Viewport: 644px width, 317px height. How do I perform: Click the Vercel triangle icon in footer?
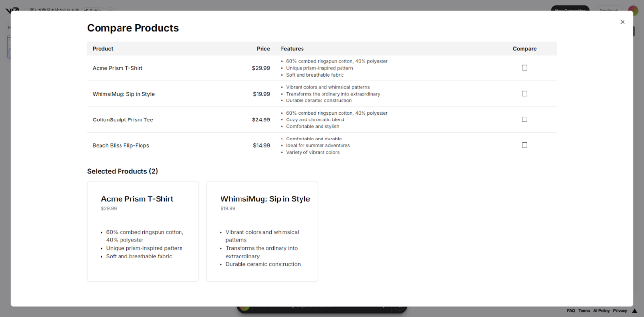tap(635, 311)
